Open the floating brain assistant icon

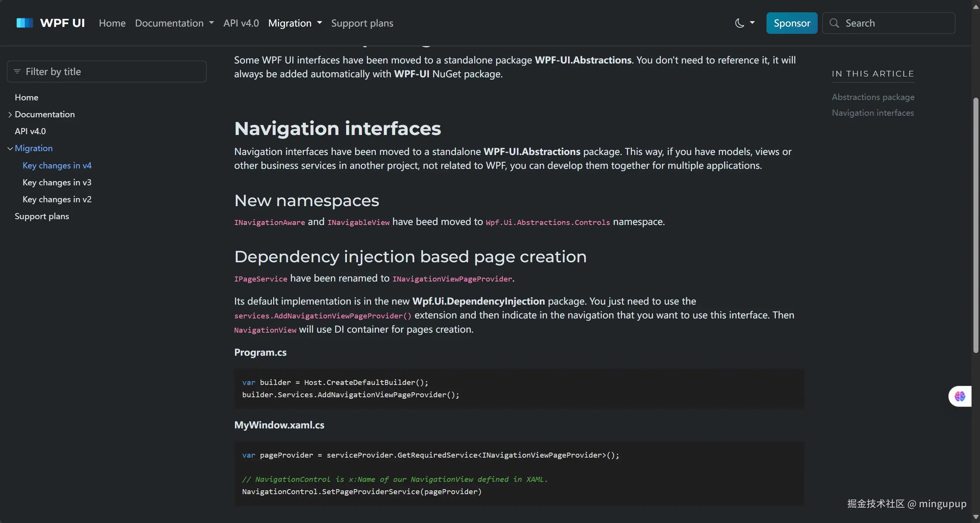tap(960, 396)
